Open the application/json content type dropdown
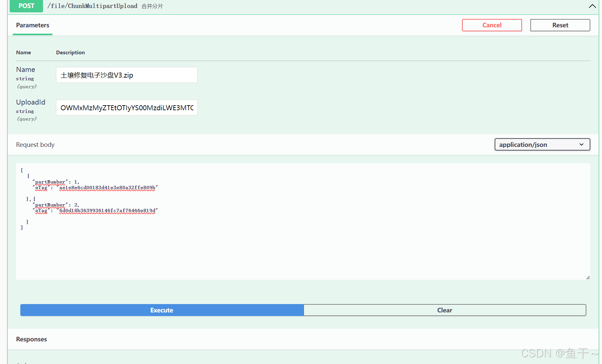The width and height of the screenshot is (602, 364). [x=542, y=145]
